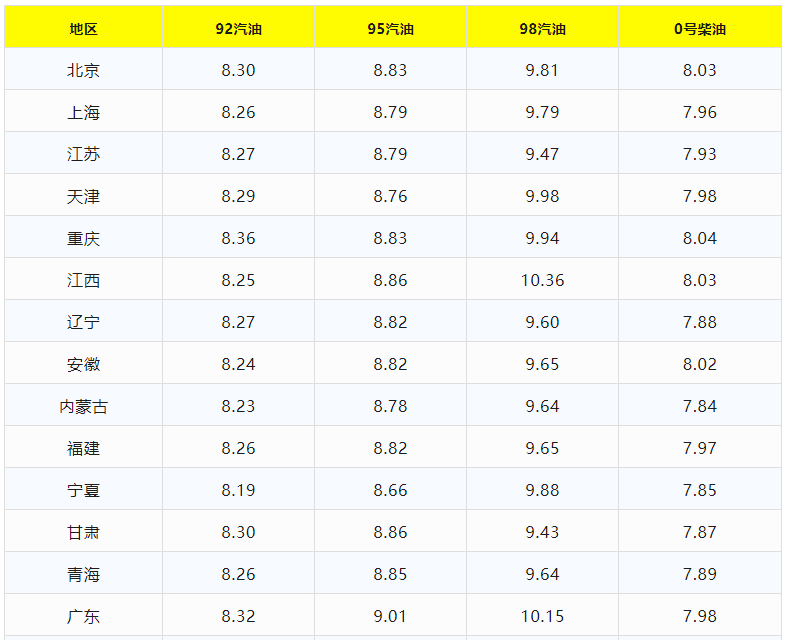
Task: Select 广东 98汽油 price 10.15
Action: pos(542,617)
